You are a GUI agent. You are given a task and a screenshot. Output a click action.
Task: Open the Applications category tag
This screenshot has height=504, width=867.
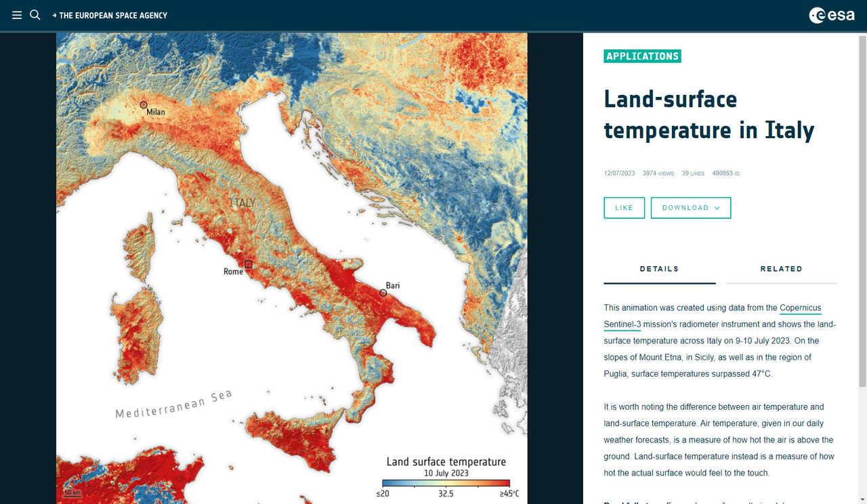642,56
